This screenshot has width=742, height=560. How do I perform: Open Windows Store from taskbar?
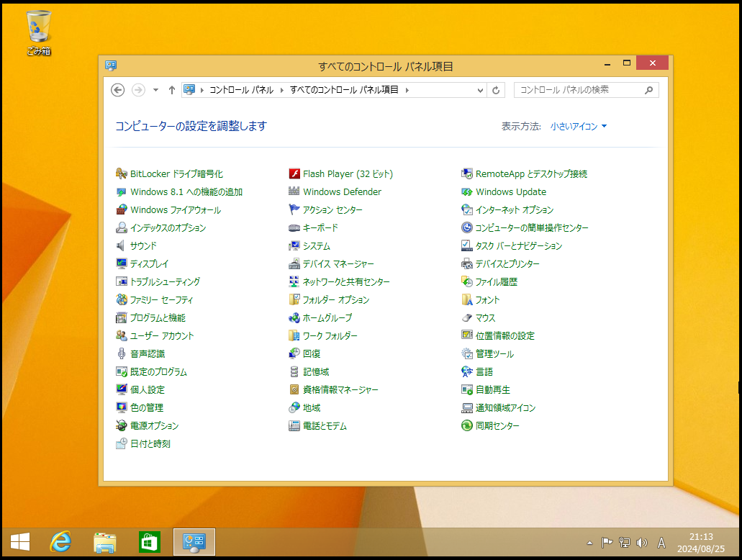pyautogui.click(x=150, y=543)
